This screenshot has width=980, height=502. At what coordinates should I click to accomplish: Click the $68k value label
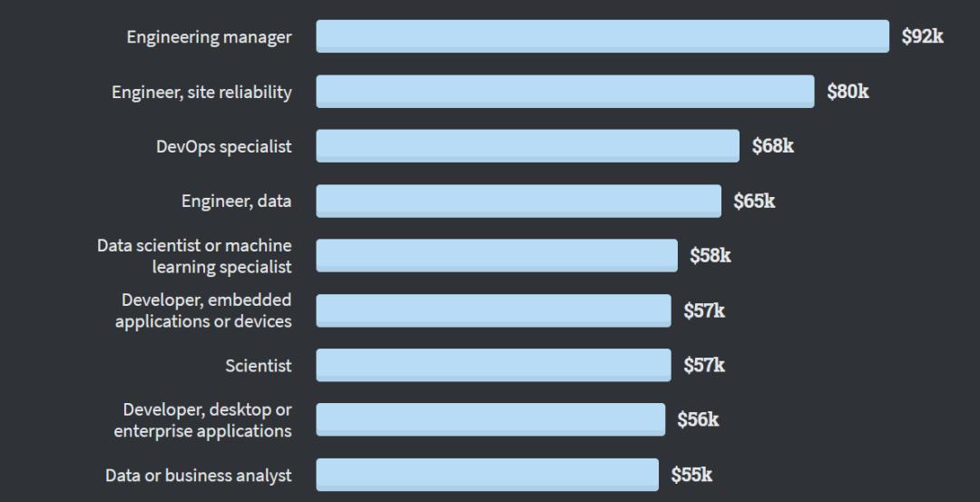[772, 145]
